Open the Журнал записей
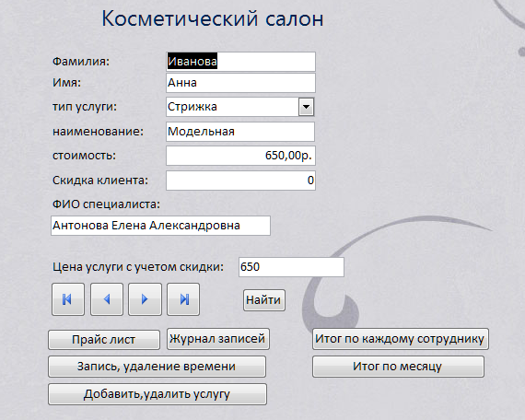This screenshot has height=420, width=525. pyautogui.click(x=218, y=339)
